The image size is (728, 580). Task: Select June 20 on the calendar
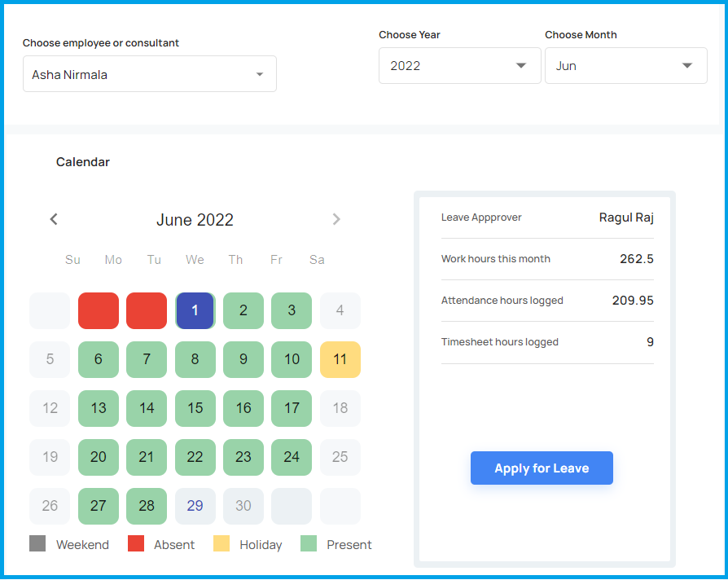pos(99,457)
